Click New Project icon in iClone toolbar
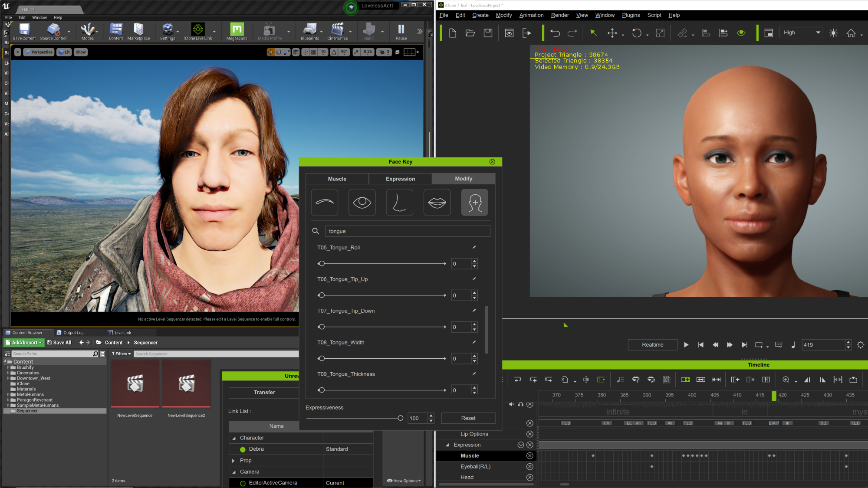868x488 pixels. point(452,33)
